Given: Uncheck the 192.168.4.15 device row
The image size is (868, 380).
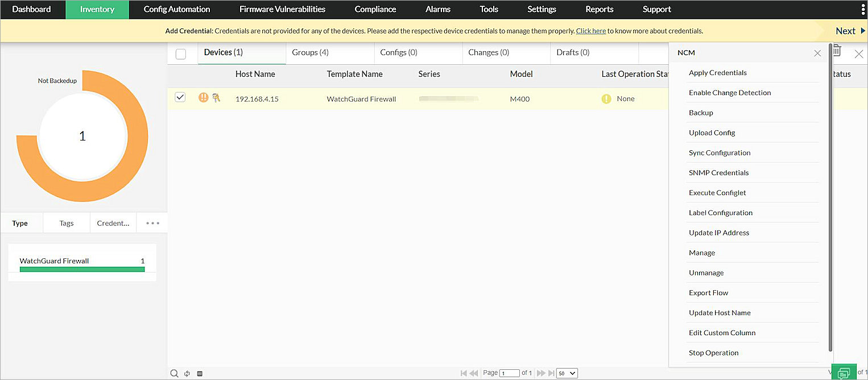Looking at the screenshot, I should tap(180, 97).
